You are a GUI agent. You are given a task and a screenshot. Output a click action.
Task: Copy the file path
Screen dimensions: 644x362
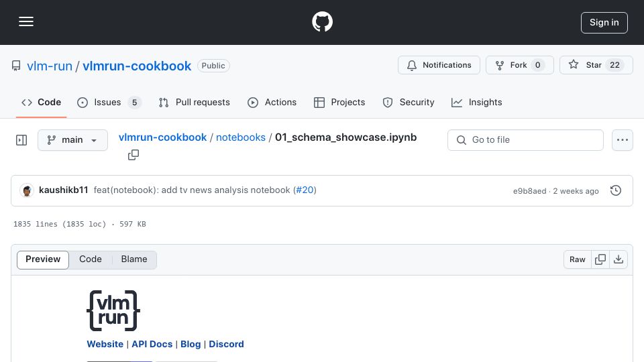point(133,155)
